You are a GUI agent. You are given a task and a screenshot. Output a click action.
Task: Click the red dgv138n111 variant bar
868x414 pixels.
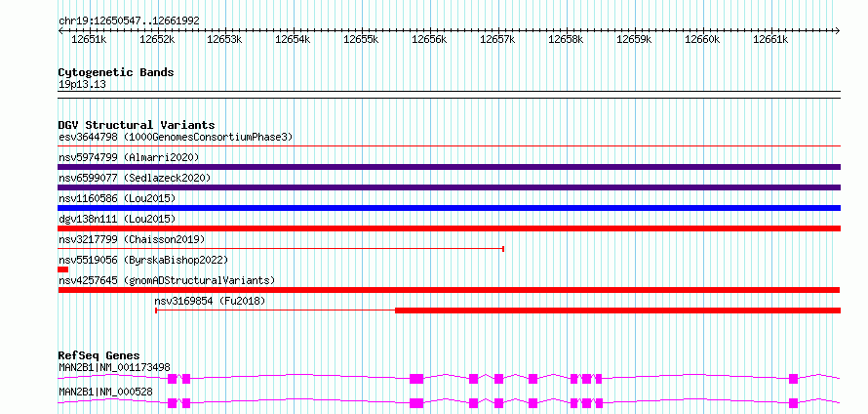pyautogui.click(x=450, y=228)
